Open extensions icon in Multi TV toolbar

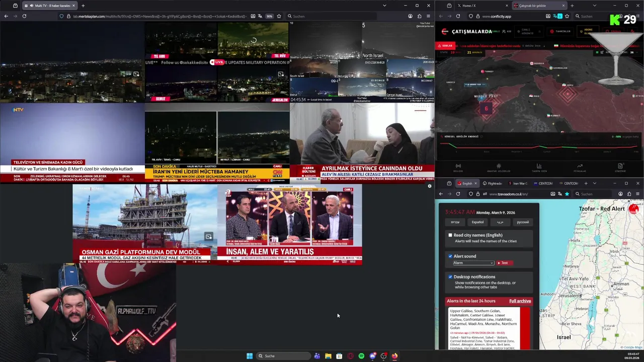click(x=419, y=16)
